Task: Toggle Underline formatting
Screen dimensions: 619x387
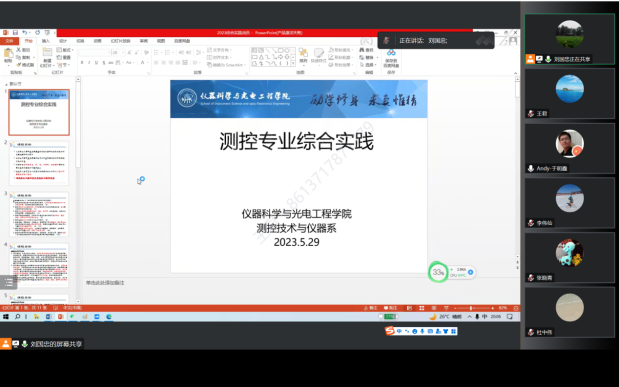Action: pos(96,62)
